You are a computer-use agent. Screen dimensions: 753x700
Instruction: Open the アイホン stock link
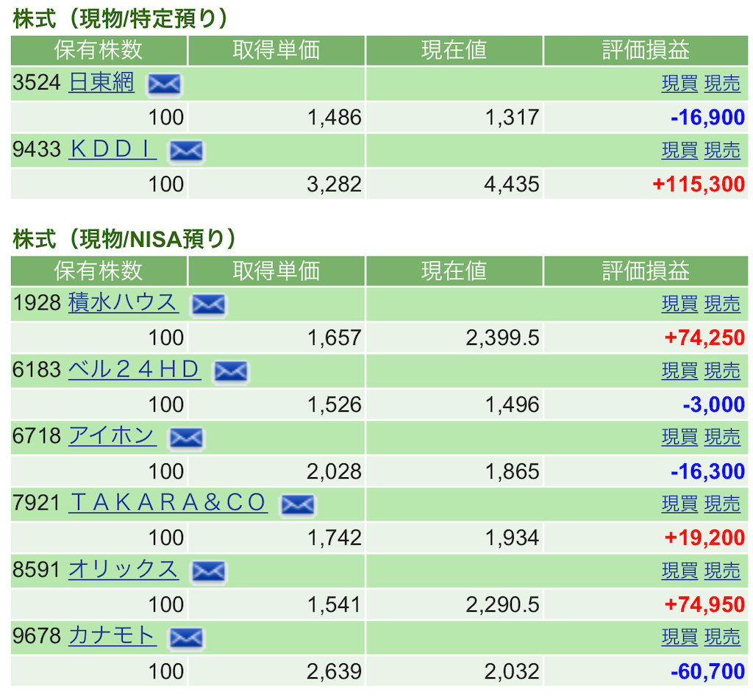[113, 436]
